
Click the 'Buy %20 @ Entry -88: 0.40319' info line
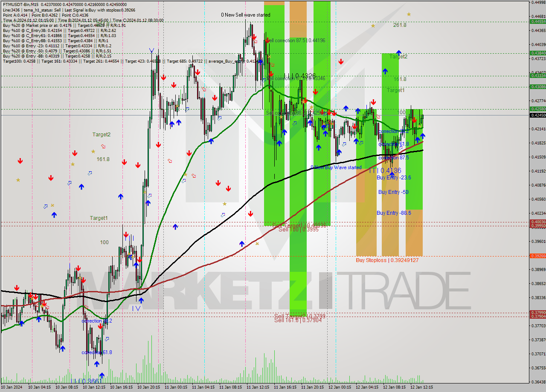coord(57,56)
